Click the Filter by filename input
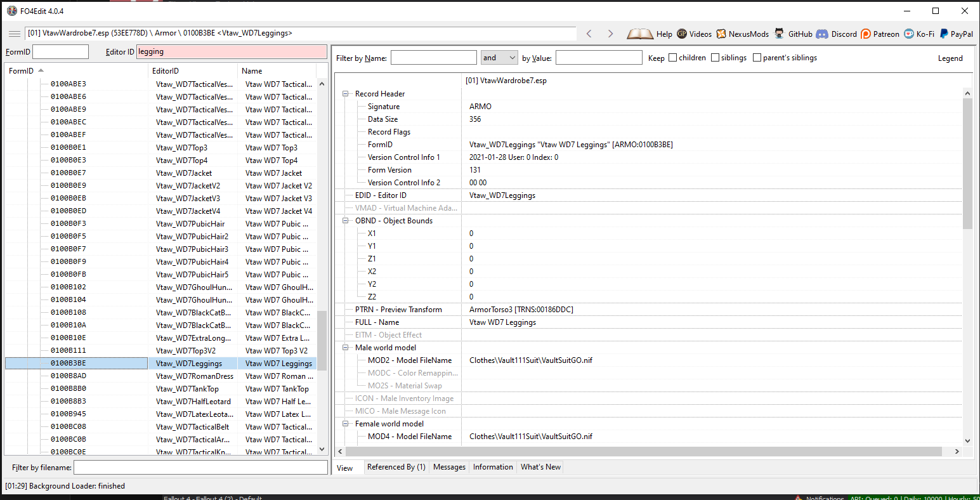The height and width of the screenshot is (500, 980). (x=200, y=468)
